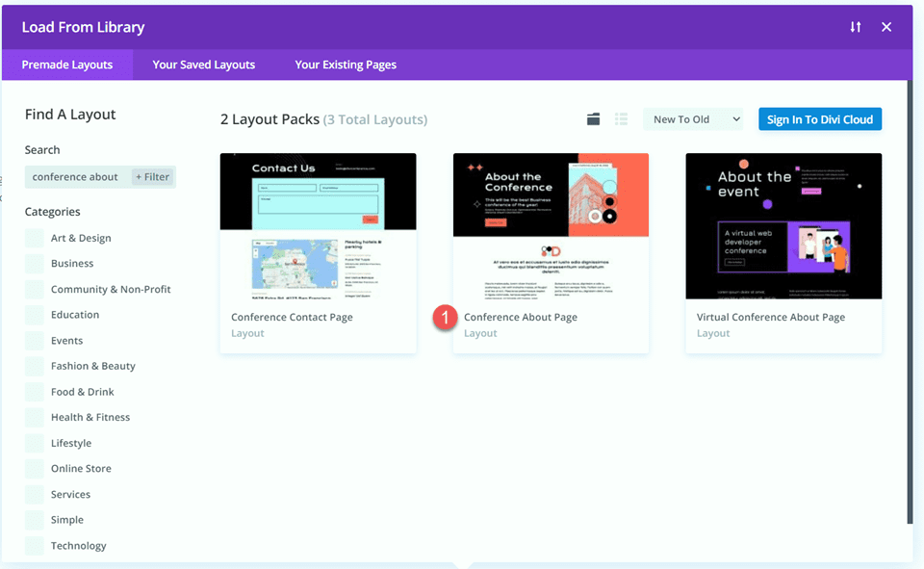The image size is (924, 569).
Task: Open the Virtual Conference About Page thumbnail
Action: [x=783, y=226]
